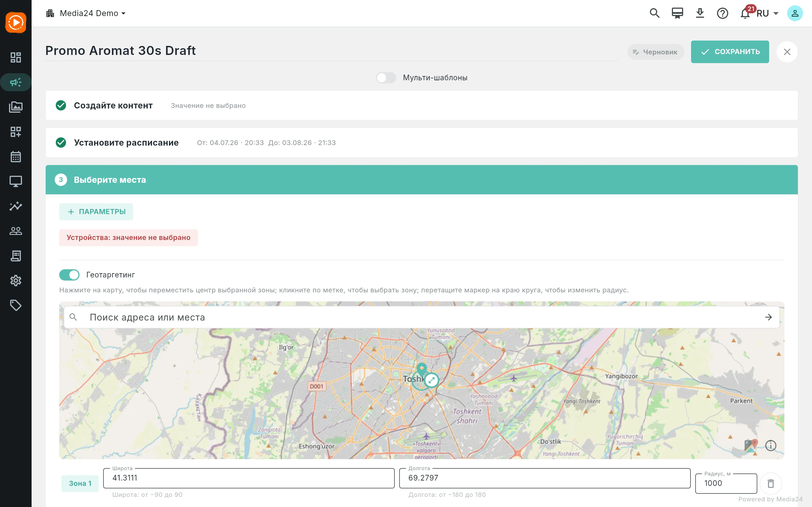Screen dimensions: 812x507
Task: Open the users group sidebar icon
Action: tap(16, 231)
